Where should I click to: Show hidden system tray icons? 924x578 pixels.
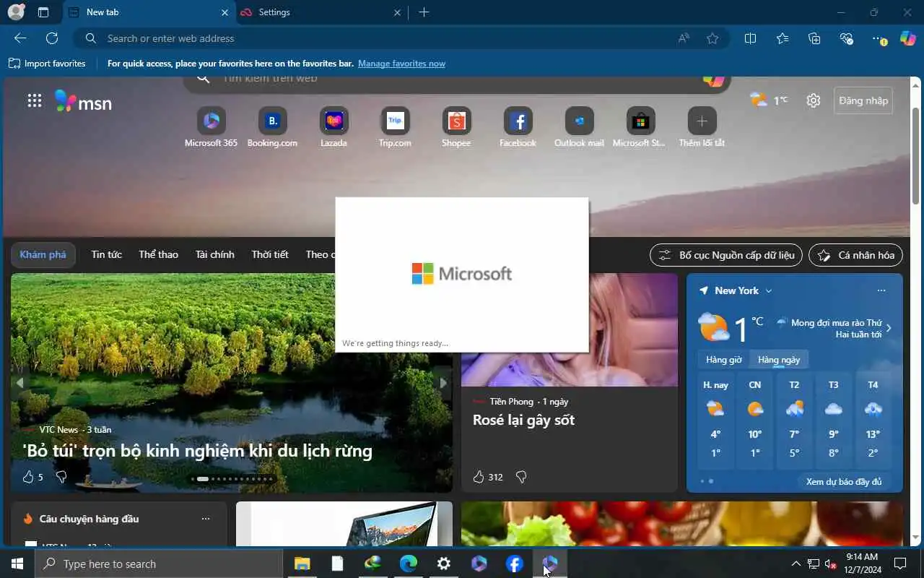[796, 564]
